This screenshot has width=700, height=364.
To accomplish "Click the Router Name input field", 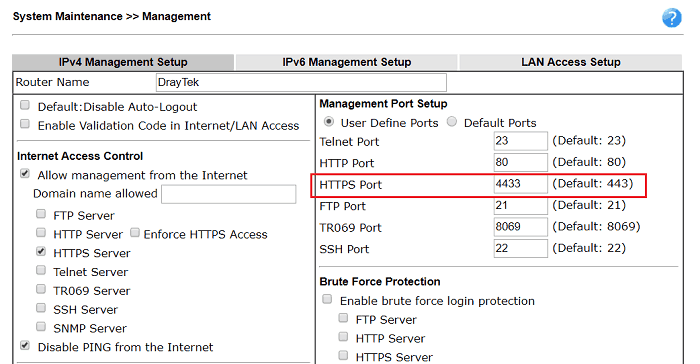I will pyautogui.click(x=301, y=83).
